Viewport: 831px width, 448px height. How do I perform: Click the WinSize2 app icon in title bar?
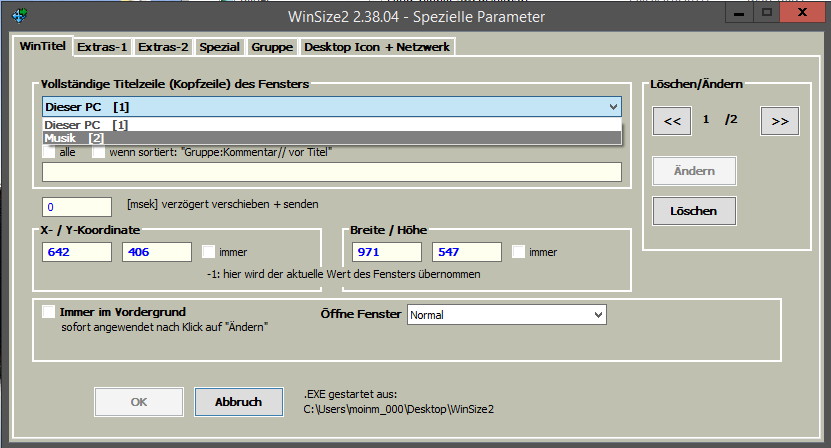point(20,16)
